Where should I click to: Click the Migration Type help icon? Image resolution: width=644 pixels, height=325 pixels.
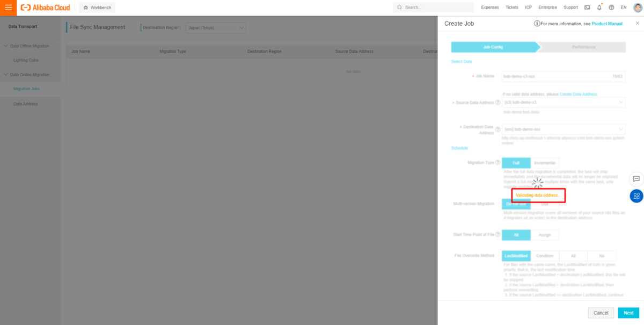click(x=498, y=162)
